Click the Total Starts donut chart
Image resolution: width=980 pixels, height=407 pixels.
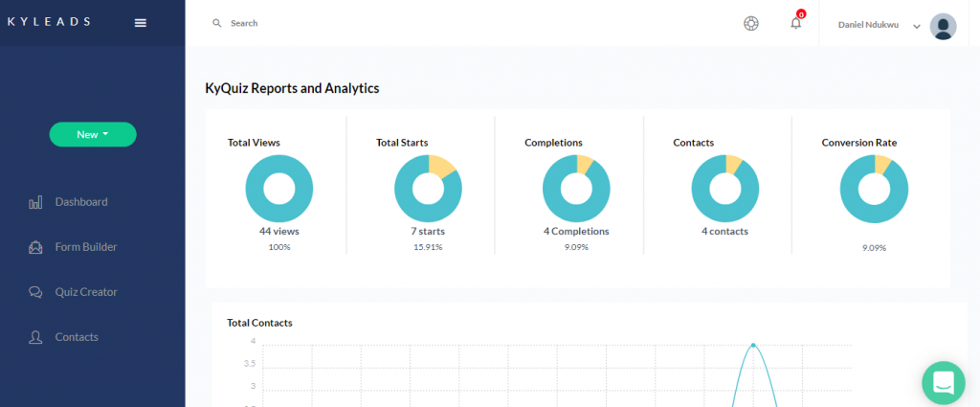428,189
